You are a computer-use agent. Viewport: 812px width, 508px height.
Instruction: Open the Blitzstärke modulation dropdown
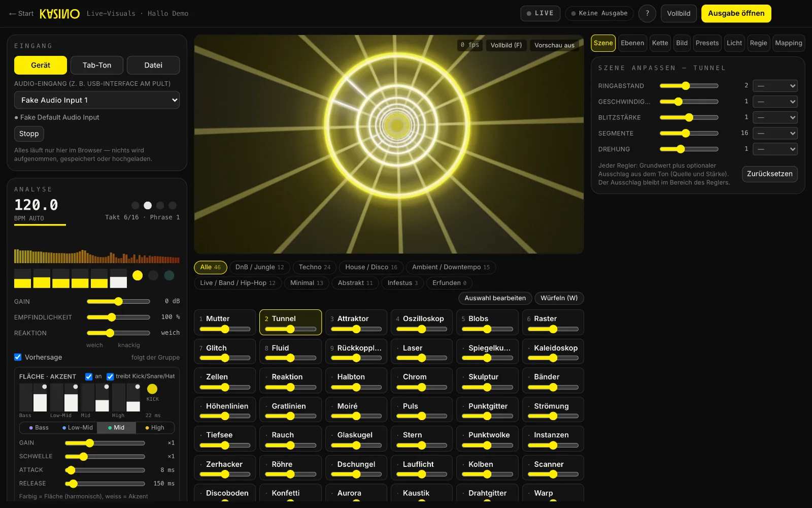point(775,117)
